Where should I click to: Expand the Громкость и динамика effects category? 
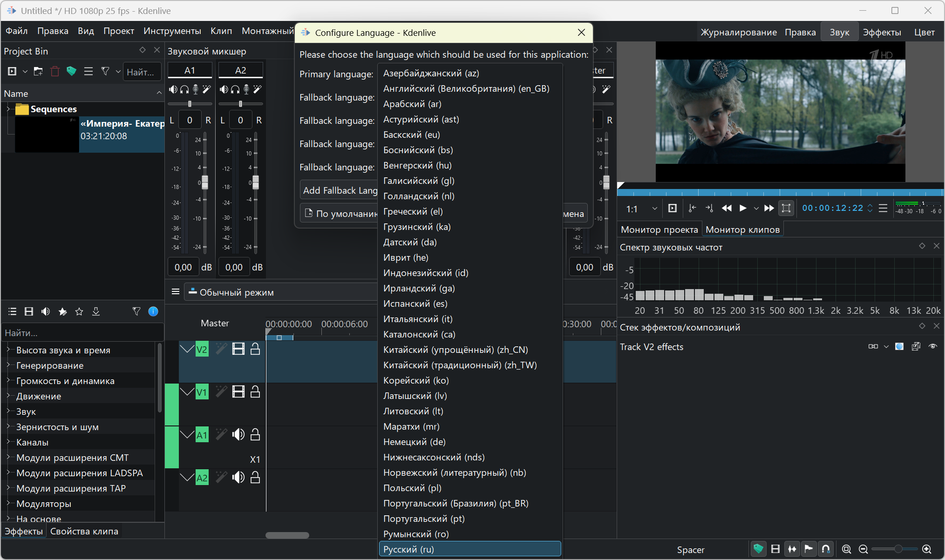[x=8, y=380]
